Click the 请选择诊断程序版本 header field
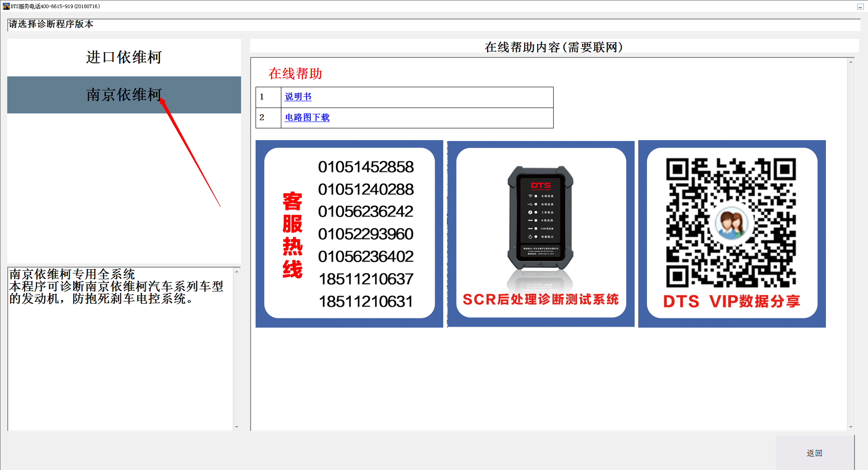Viewport: 868px width, 470px height. tap(434, 25)
